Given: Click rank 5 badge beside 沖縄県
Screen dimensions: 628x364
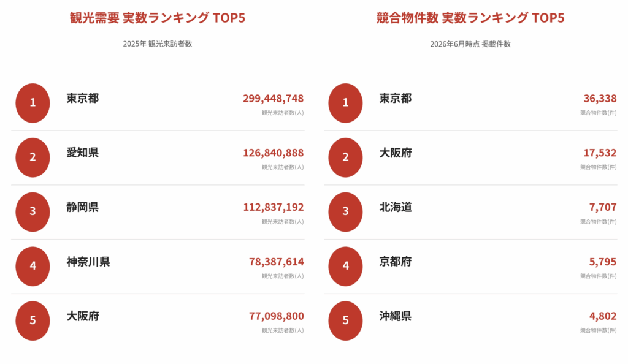Looking at the screenshot, I should [x=346, y=321].
